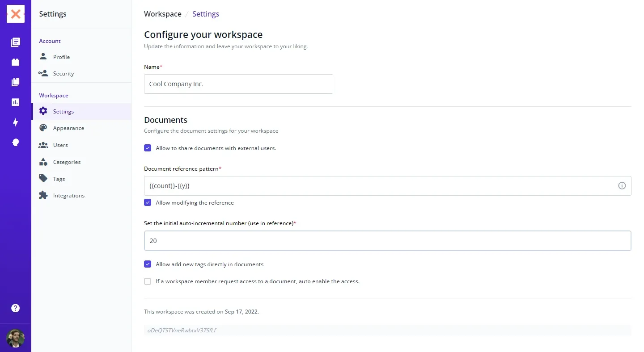Image resolution: width=644 pixels, height=352 pixels.
Task: Click the info icon in reference pattern field
Action: [622, 186]
